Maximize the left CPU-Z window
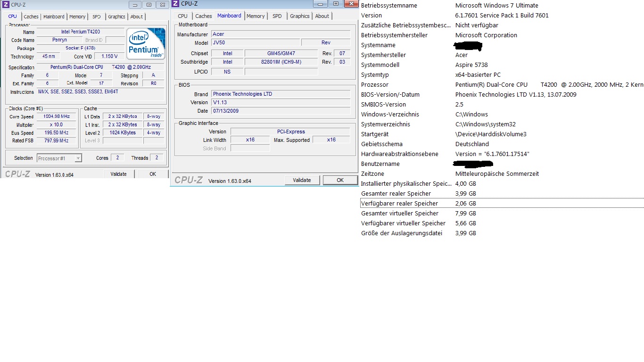 pyautogui.click(x=149, y=5)
